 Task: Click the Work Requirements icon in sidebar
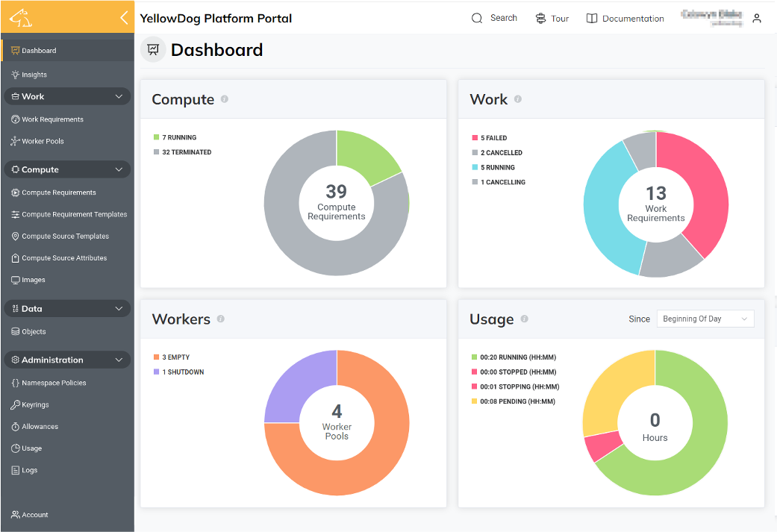point(16,119)
